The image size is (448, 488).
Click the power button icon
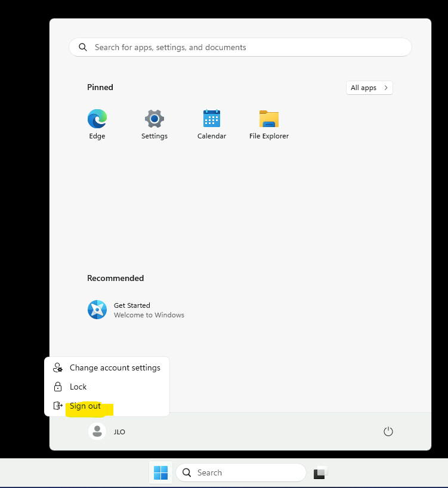pos(388,432)
